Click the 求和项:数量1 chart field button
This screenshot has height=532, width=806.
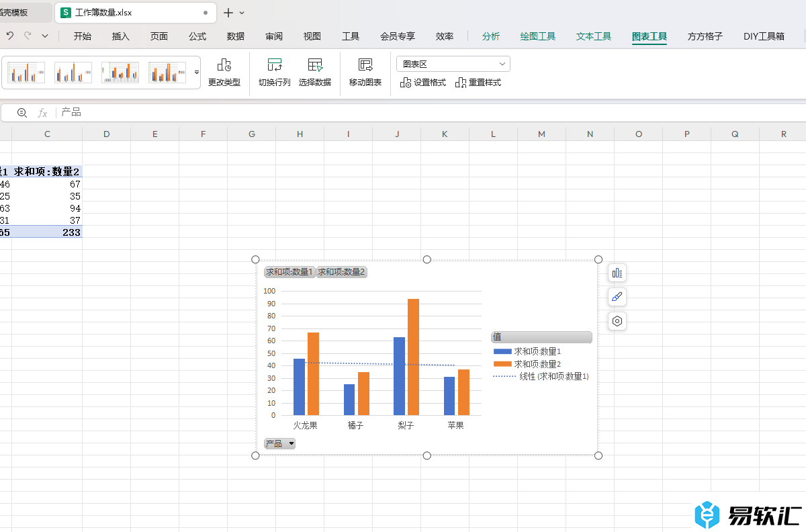[289, 272]
